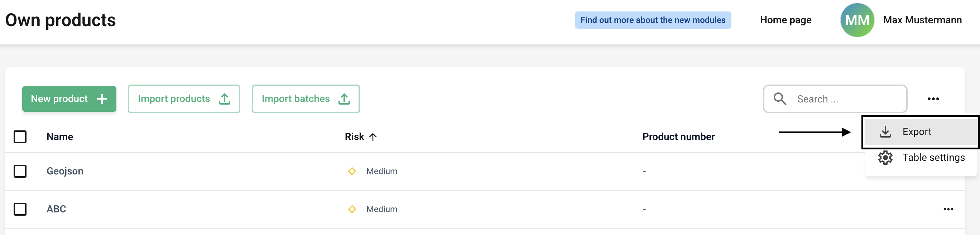
Task: Click the magnifier search icon
Action: coord(779,99)
